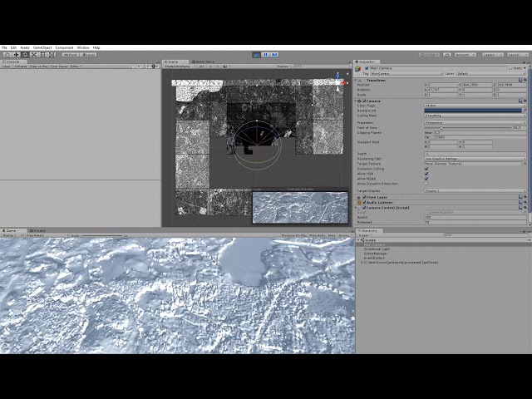The height and width of the screenshot is (399, 532).
Task: Select the Move tool in toolbar
Action: click(x=17, y=55)
